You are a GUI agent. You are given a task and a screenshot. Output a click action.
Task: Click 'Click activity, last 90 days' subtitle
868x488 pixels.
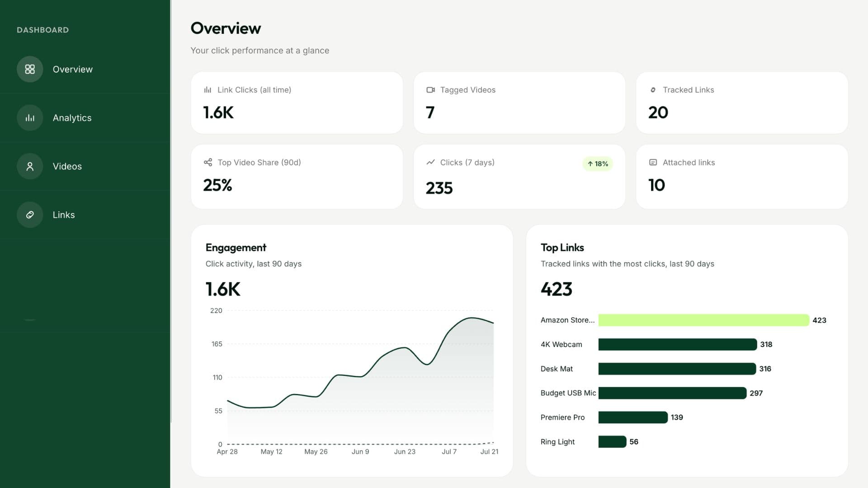click(253, 264)
